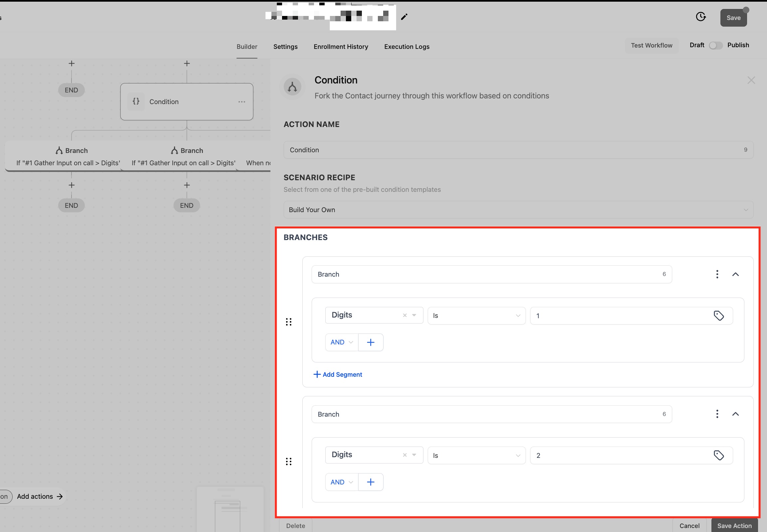Close the Condition panel
The width and height of the screenshot is (767, 532).
pos(751,80)
